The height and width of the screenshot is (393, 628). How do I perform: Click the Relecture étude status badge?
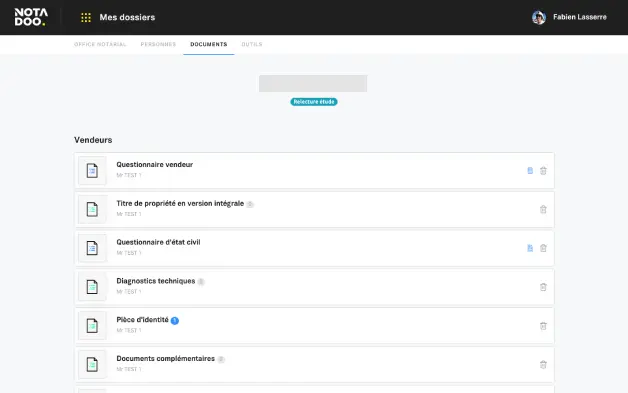click(314, 102)
